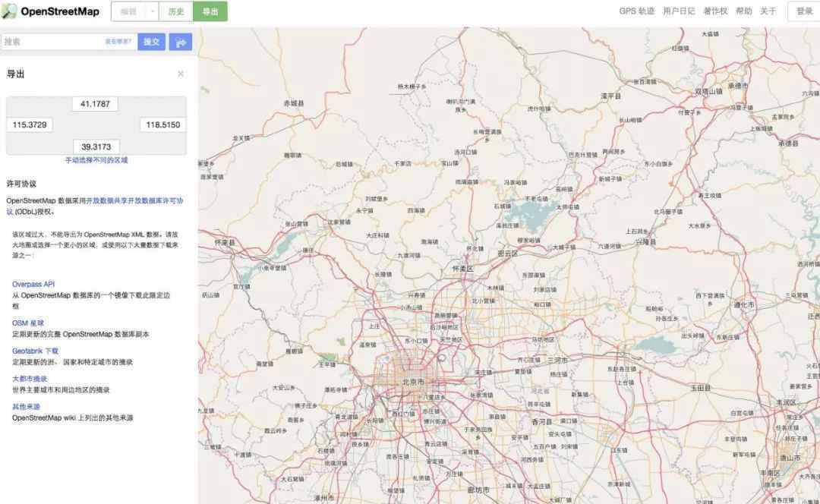Click the 赤城县 label on the map
Image resolution: width=820 pixels, height=504 pixels.
pos(293,103)
